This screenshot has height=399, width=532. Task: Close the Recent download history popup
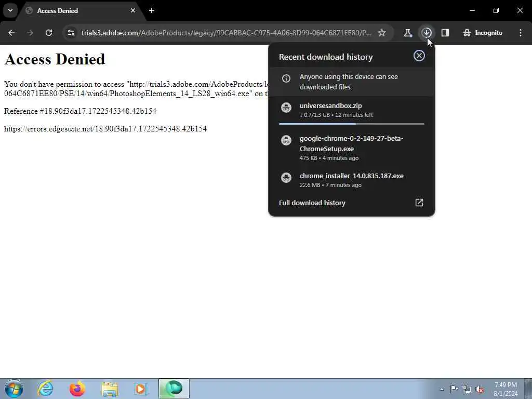tap(419, 56)
